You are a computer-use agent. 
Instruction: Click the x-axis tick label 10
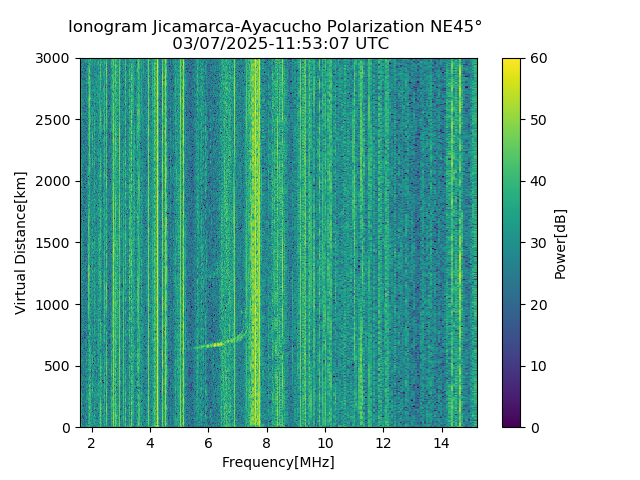(325, 443)
